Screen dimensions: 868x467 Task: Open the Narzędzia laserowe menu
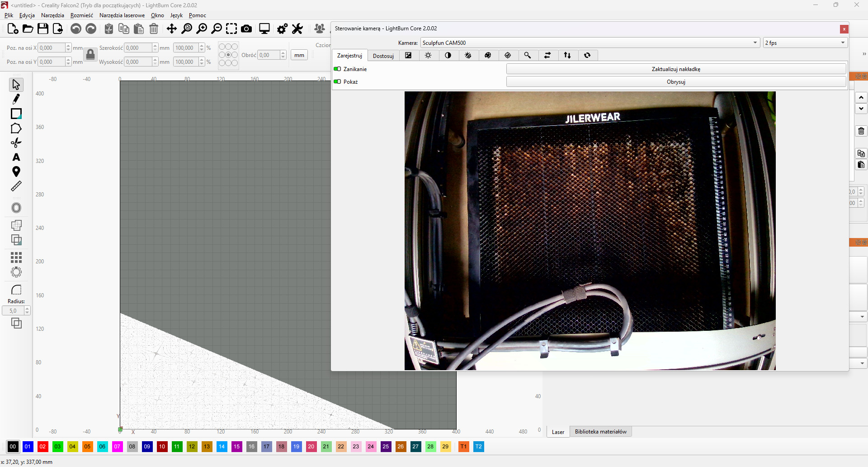coord(122,15)
